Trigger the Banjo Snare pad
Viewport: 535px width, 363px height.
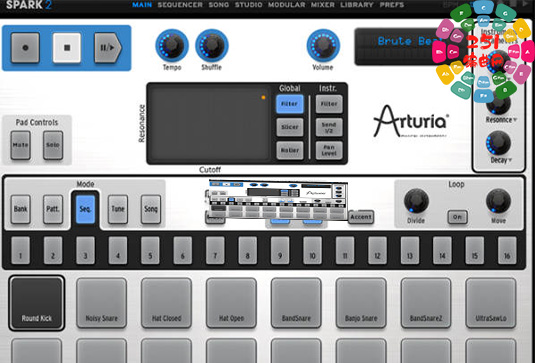click(x=361, y=303)
